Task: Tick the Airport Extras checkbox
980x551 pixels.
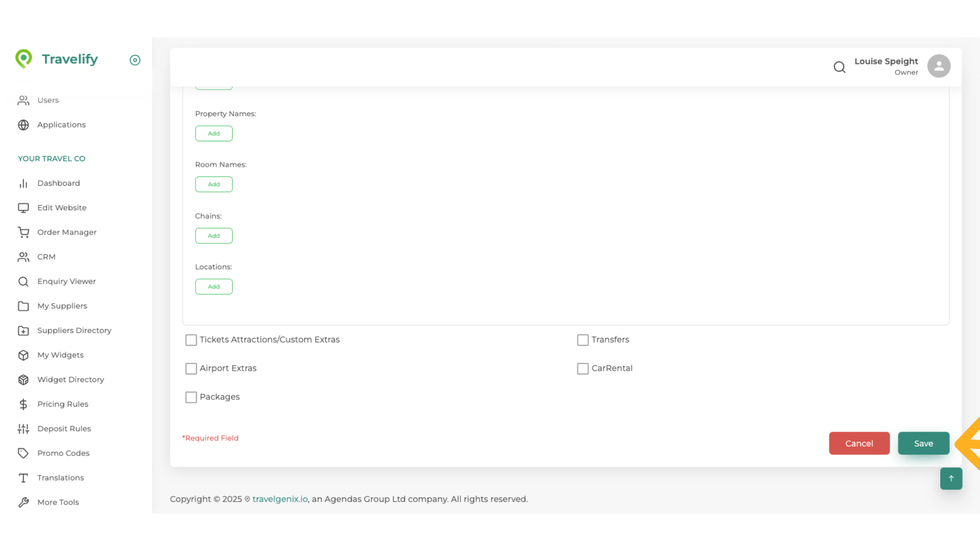Action: (x=191, y=369)
